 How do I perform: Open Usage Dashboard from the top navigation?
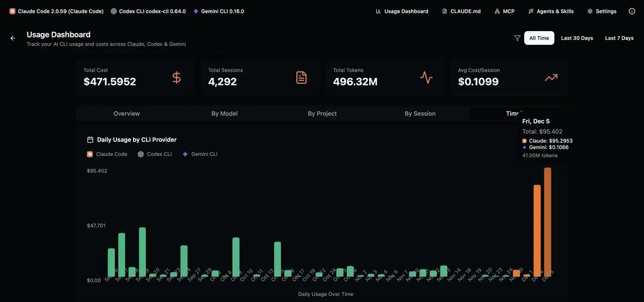point(406,11)
